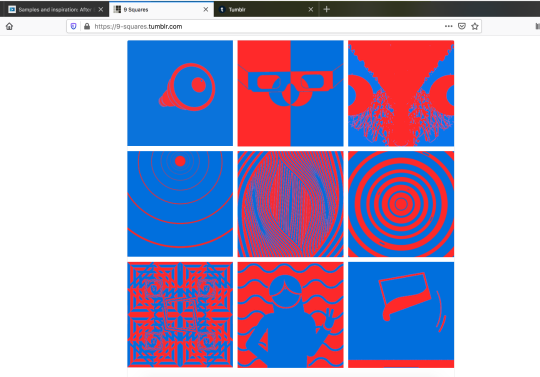
Task: Click the Firefox Home button
Action: tap(9, 27)
